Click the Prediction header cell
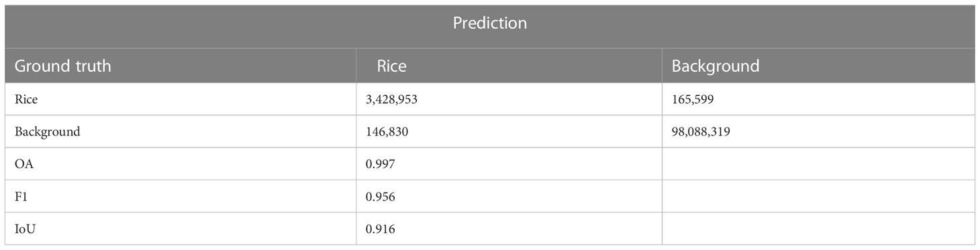This screenshot has width=980, height=250. coord(489,23)
